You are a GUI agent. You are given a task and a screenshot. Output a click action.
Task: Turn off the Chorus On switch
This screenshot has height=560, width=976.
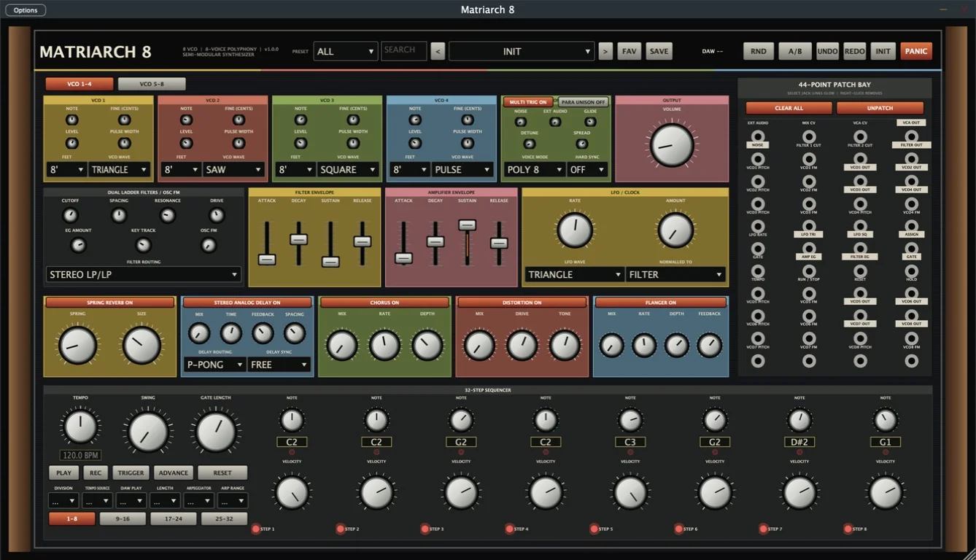point(384,302)
